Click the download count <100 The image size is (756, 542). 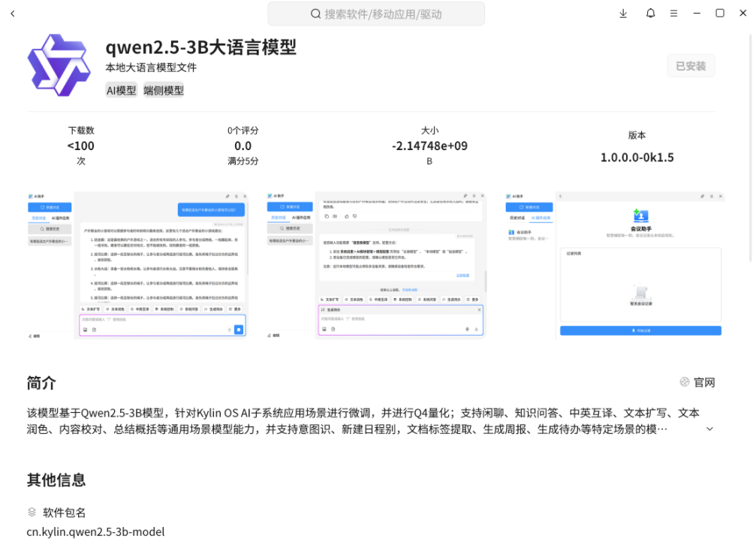tap(80, 146)
